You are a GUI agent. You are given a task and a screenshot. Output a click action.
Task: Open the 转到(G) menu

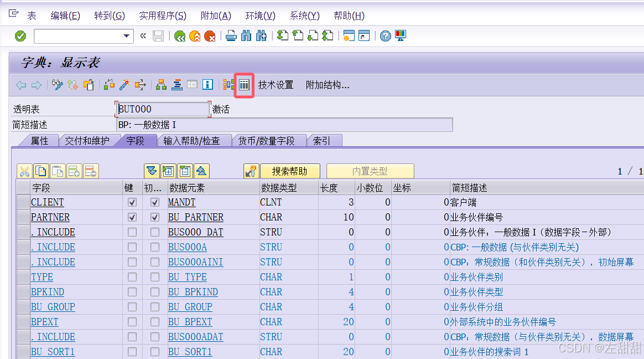click(109, 16)
